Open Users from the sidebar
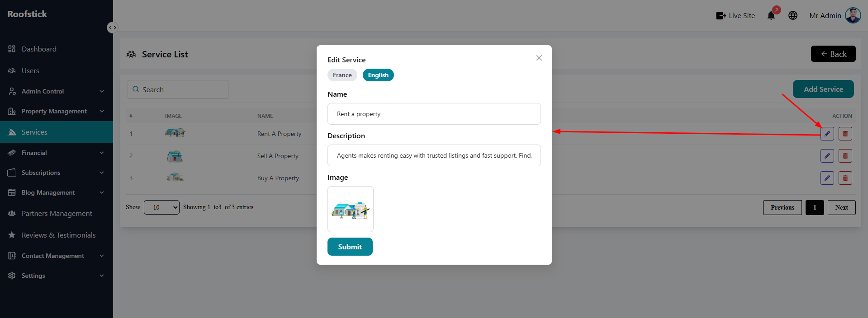The image size is (868, 318). coord(57,70)
